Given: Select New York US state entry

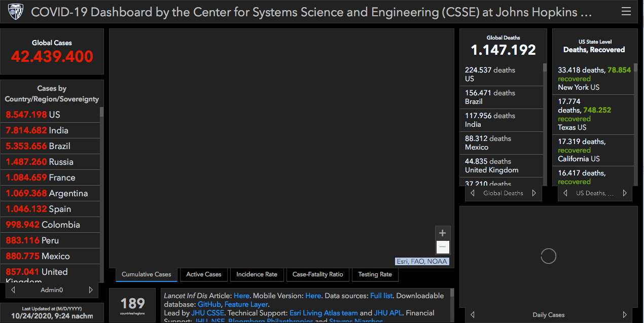Looking at the screenshot, I should 593,79.
